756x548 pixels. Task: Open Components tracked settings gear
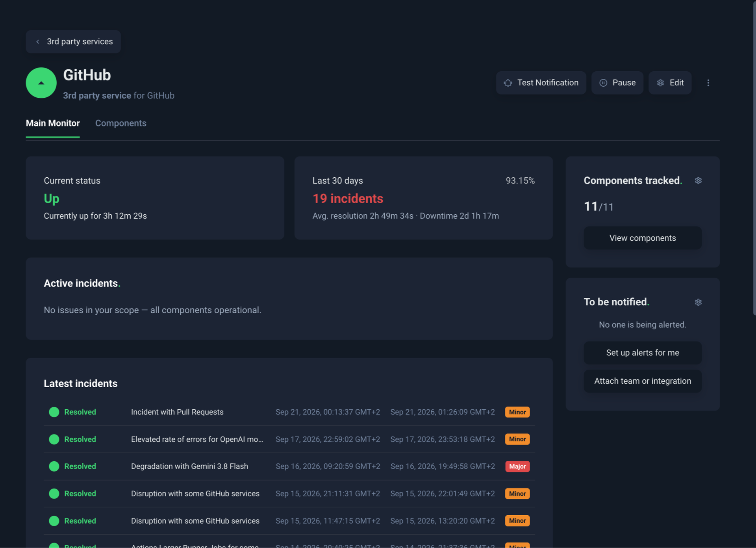(698, 180)
